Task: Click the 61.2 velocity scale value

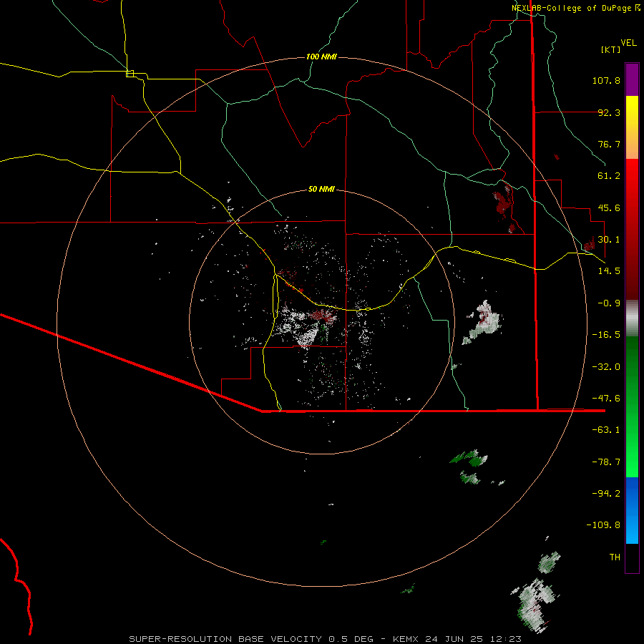Action: click(609, 176)
